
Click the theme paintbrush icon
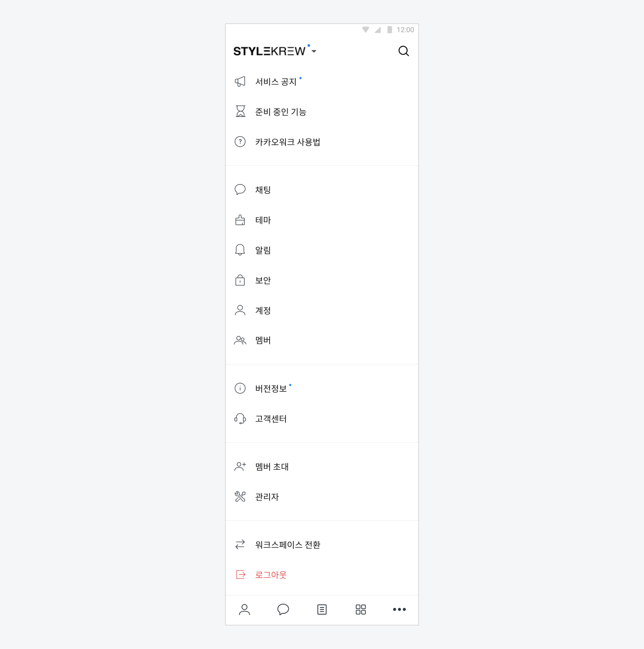[240, 220]
